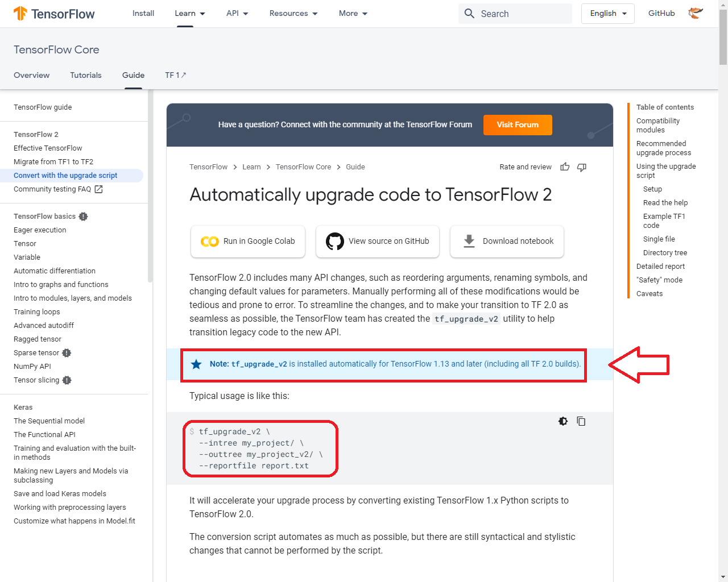
Task: Open The Functional API guide
Action: click(44, 435)
